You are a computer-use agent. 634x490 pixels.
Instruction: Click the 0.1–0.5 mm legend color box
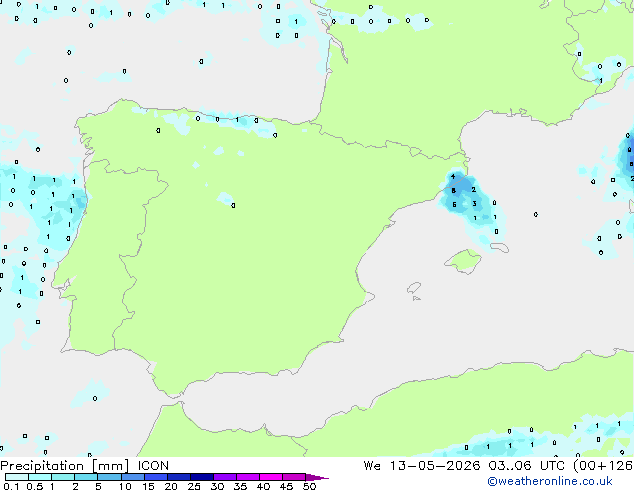point(17,477)
